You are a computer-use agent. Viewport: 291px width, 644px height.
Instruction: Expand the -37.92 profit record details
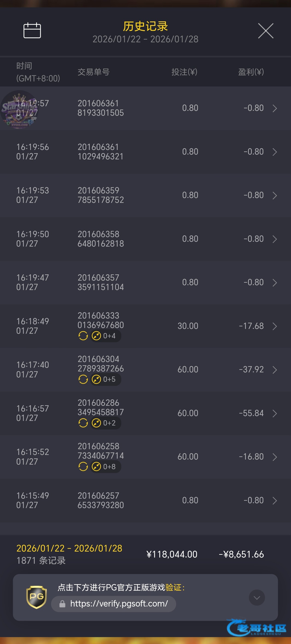click(x=274, y=370)
